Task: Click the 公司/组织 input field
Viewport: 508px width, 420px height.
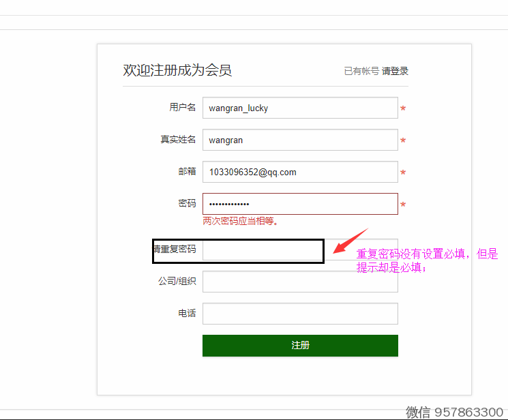Action: tap(299, 282)
